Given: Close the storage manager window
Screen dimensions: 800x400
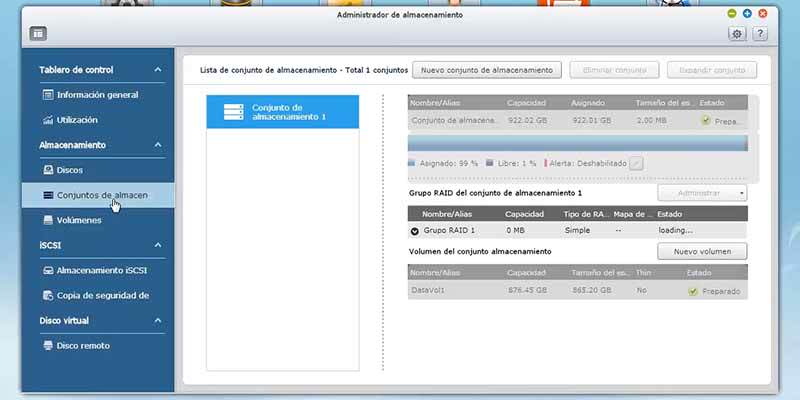Looking at the screenshot, I should pos(763,14).
